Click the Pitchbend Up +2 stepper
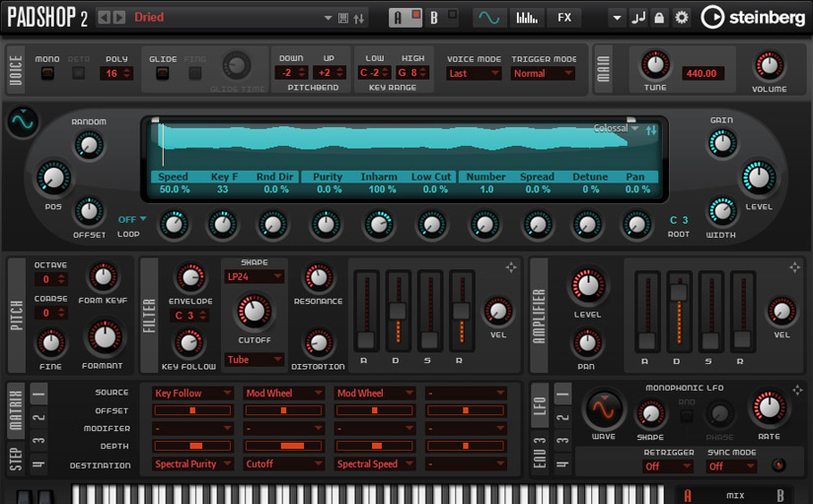This screenshot has width=813, height=504. coord(331,73)
